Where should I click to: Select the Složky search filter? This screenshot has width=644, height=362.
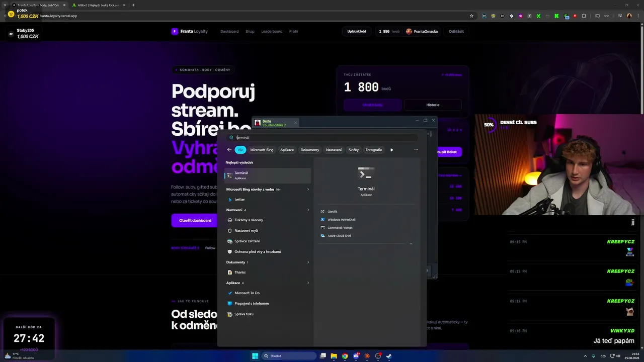pos(354,150)
